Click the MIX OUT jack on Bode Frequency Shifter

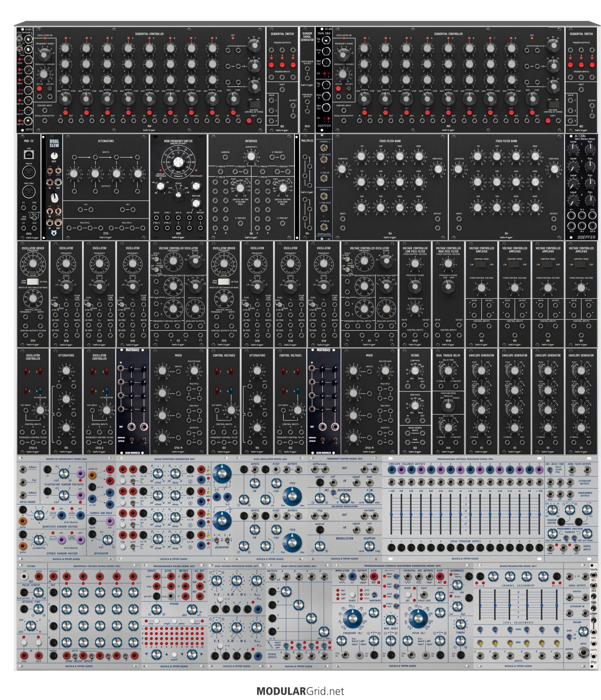pyautogui.click(x=201, y=217)
